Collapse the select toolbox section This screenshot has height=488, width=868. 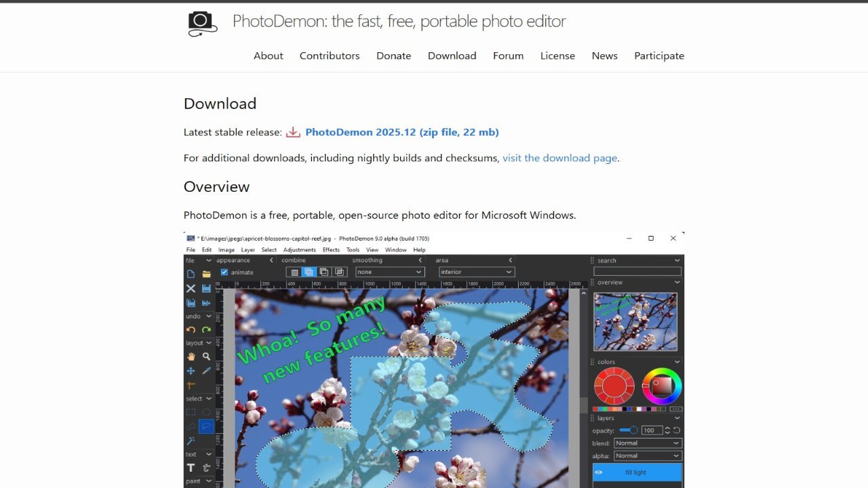[210, 399]
